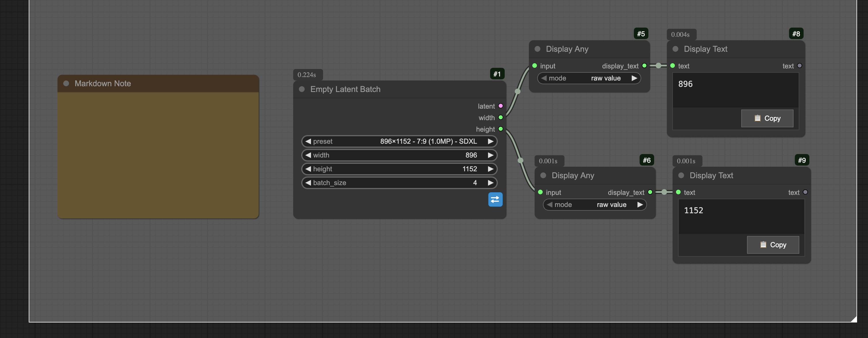Click the #1 node ID badge
The width and height of the screenshot is (868, 338).
click(497, 74)
